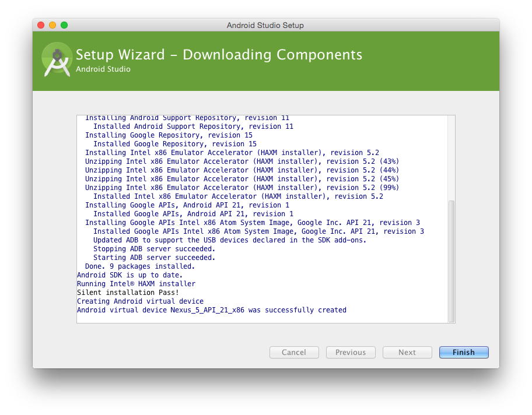
Task: Close the Android Studio Setup window
Action: point(41,25)
